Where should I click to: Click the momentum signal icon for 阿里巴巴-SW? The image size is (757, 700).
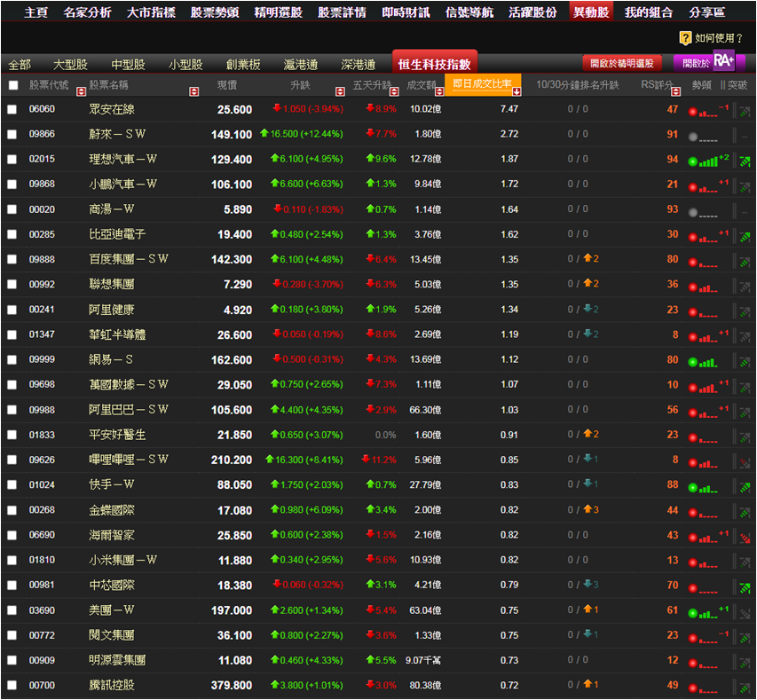708,412
